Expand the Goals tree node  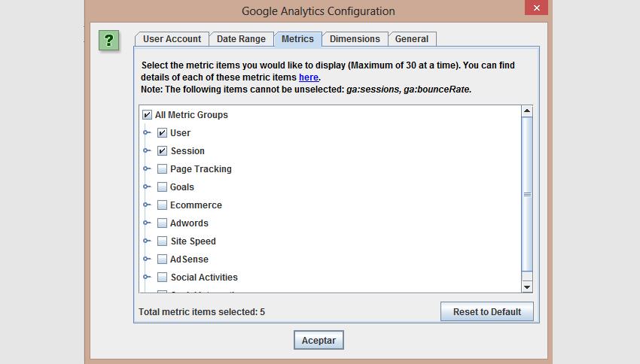pyautogui.click(x=147, y=187)
